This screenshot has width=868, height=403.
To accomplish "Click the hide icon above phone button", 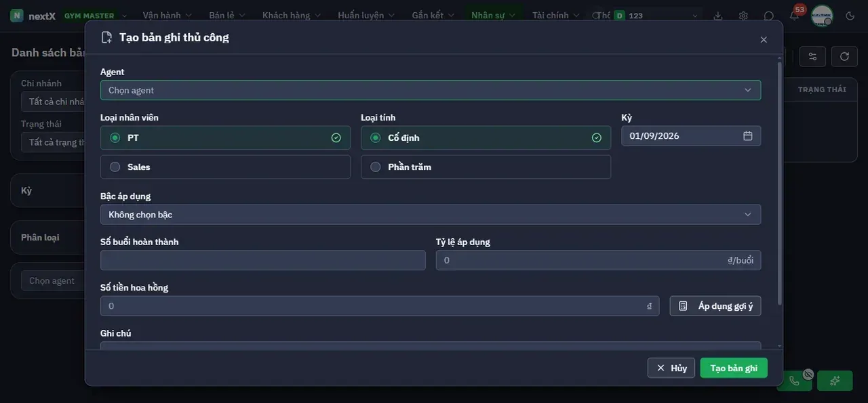I will (x=808, y=374).
